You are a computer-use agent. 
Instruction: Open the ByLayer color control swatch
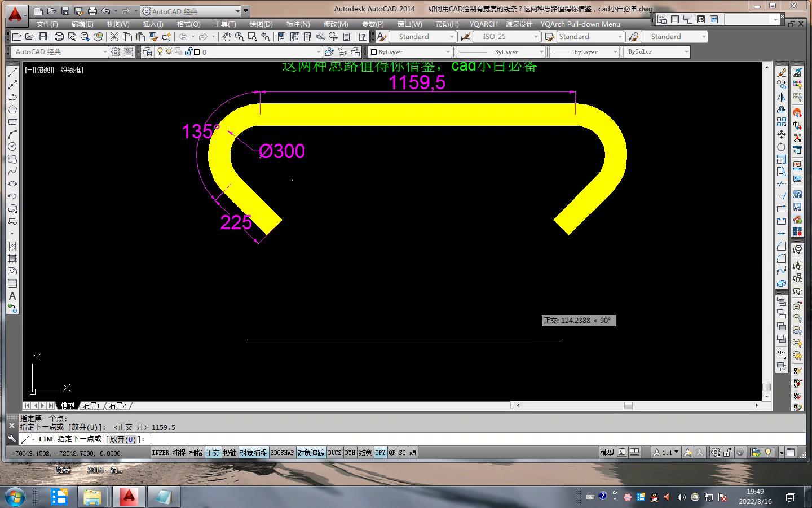pyautogui.click(x=411, y=52)
